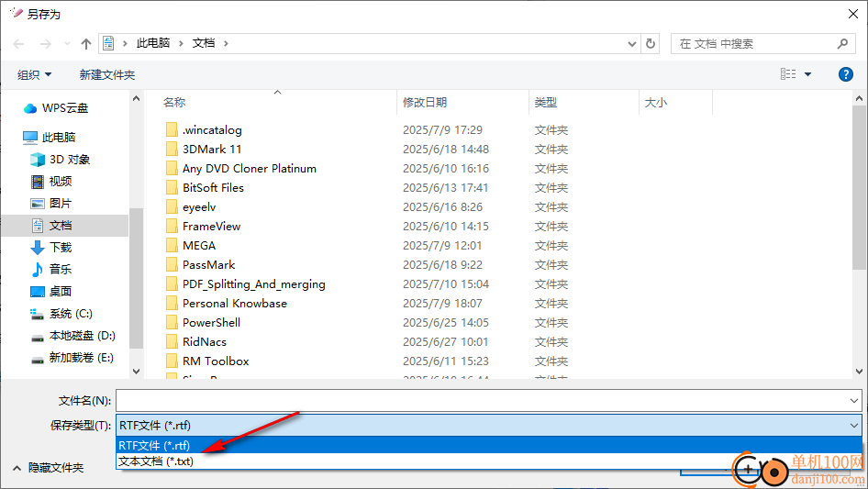
Task: Click 新建文件夹 button
Action: (106, 74)
